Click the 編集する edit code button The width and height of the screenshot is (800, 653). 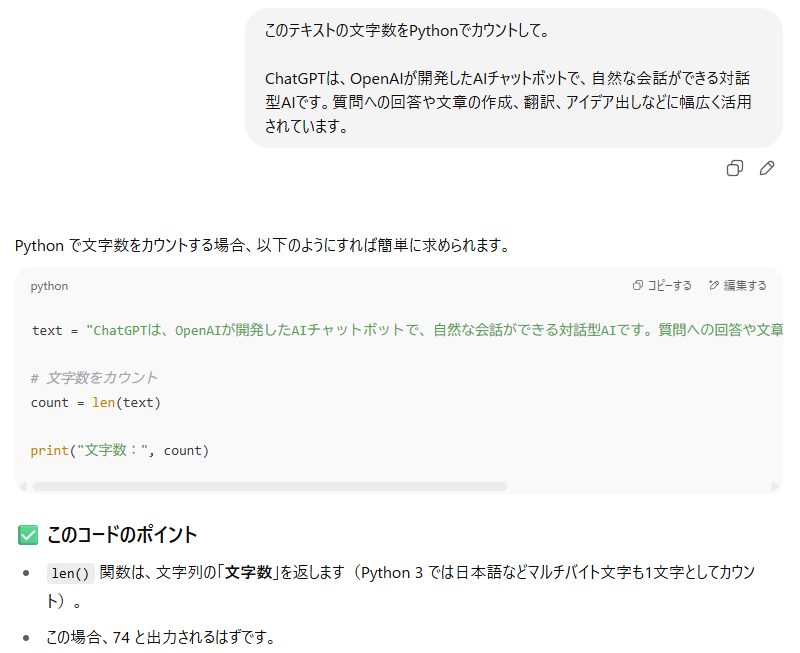tap(737, 286)
